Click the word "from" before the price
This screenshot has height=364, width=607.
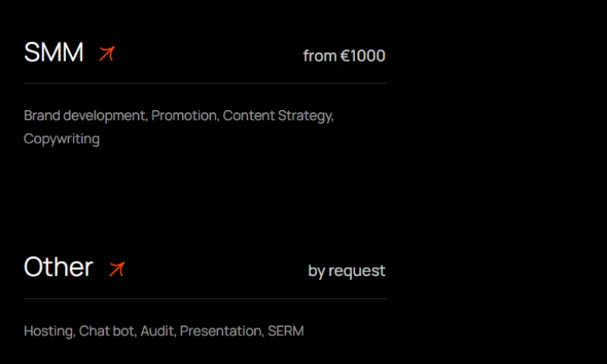pos(319,56)
